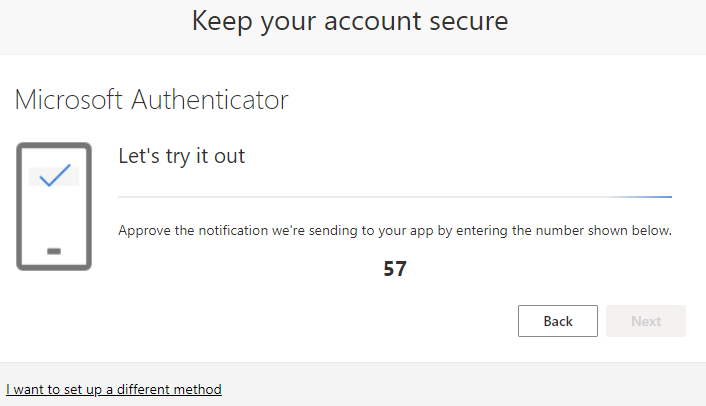Image resolution: width=706 pixels, height=406 pixels.
Task: Click the digit 5 in the code
Action: [389, 269]
